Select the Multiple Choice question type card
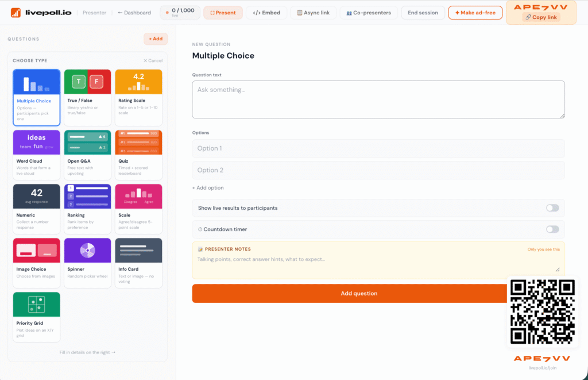This screenshot has width=588, height=380. pyautogui.click(x=36, y=97)
